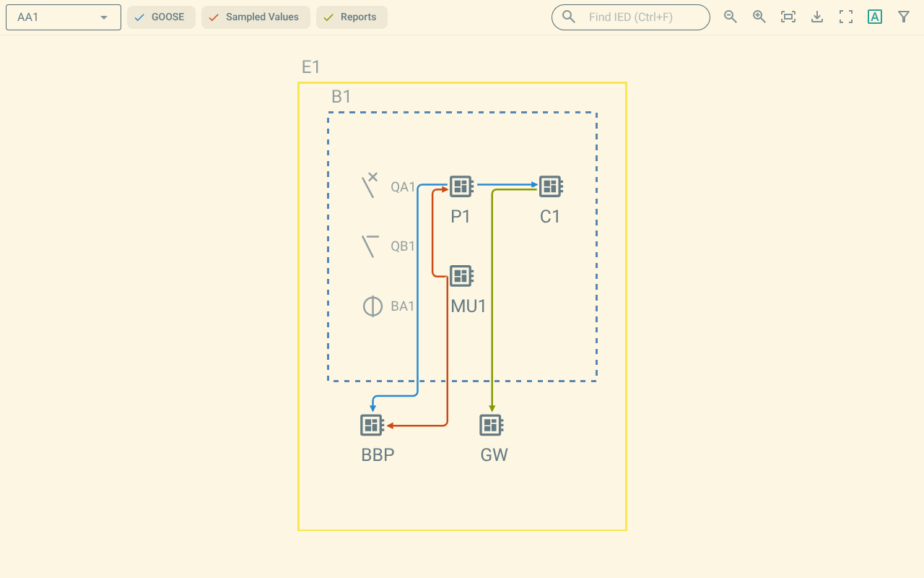Open the AA1 substation dropdown
Image resolution: width=924 pixels, height=578 pixels.
64,17
